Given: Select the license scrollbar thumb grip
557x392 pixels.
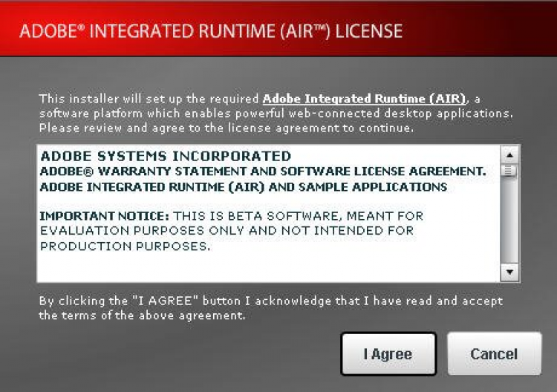Looking at the screenshot, I should click(x=509, y=171).
